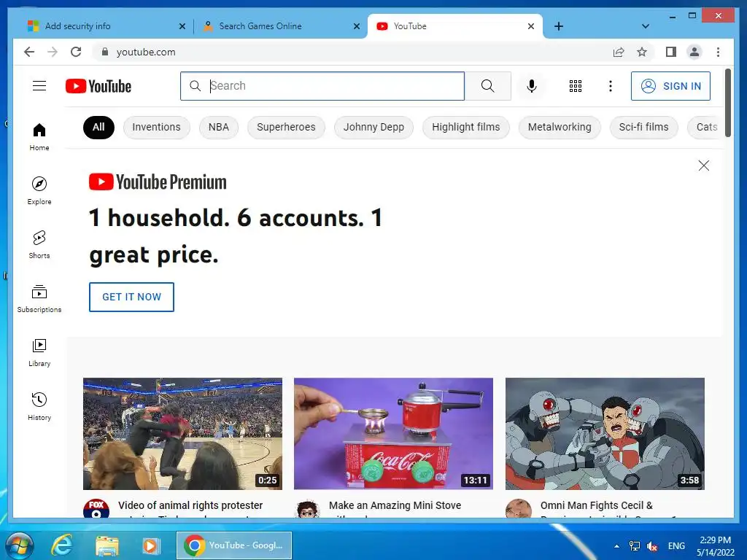Open Subscriptions in the sidebar

coord(39,298)
